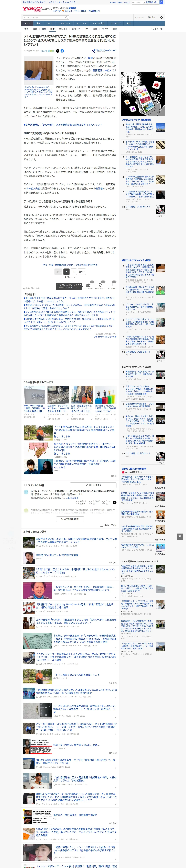The height and width of the screenshot is (868, 186).
Task: Share article on X using the X icon
Action: click(x=57, y=51)
